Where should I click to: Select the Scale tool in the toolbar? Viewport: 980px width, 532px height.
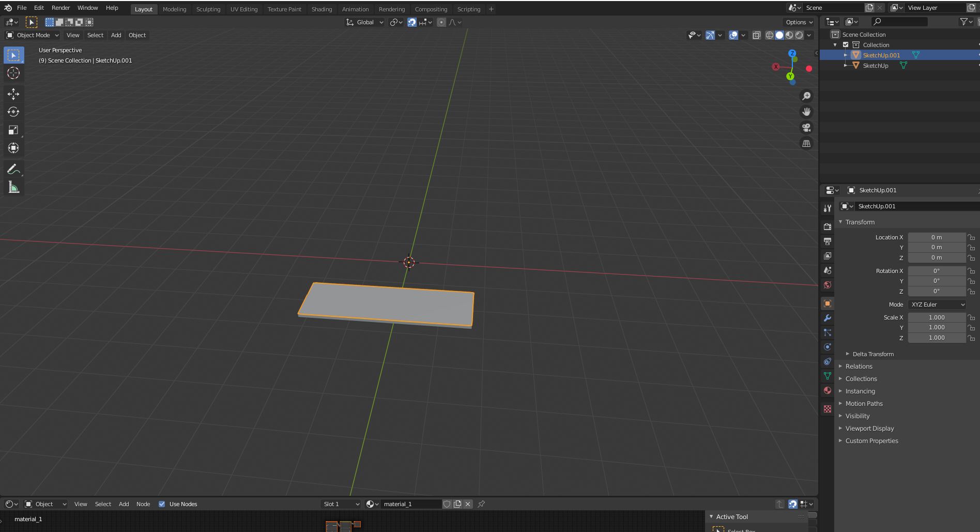[x=13, y=130]
